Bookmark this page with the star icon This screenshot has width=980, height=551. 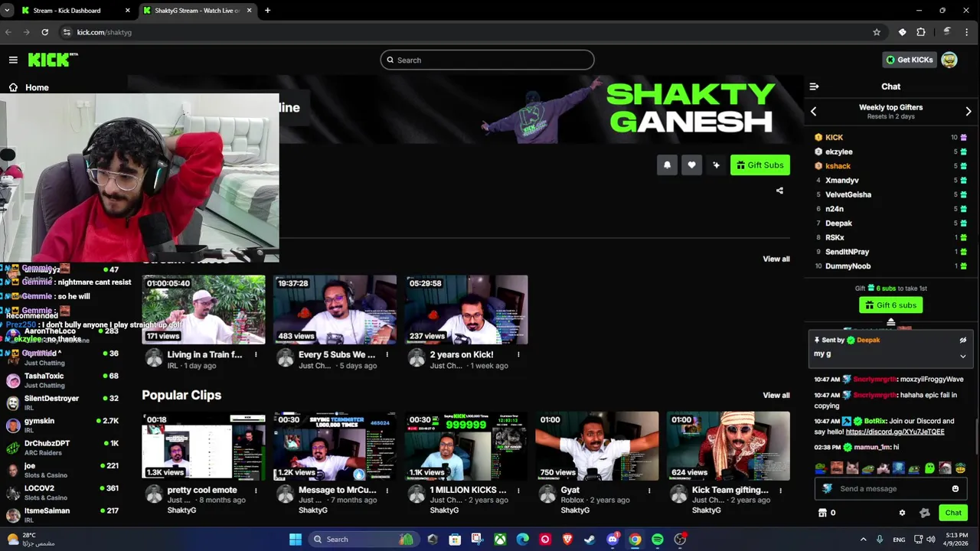pyautogui.click(x=877, y=32)
